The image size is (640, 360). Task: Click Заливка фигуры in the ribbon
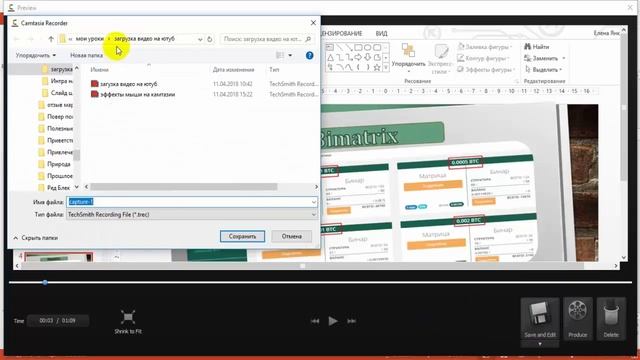484,47
